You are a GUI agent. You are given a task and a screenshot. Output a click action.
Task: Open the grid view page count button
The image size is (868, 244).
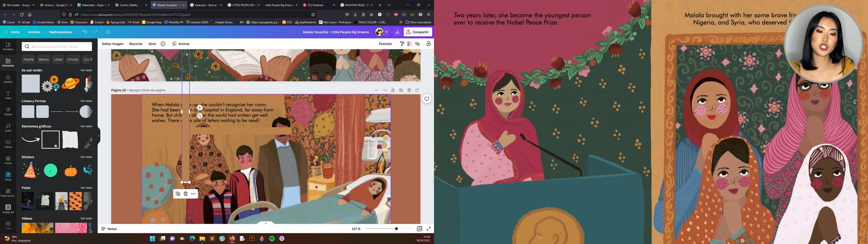point(419,229)
